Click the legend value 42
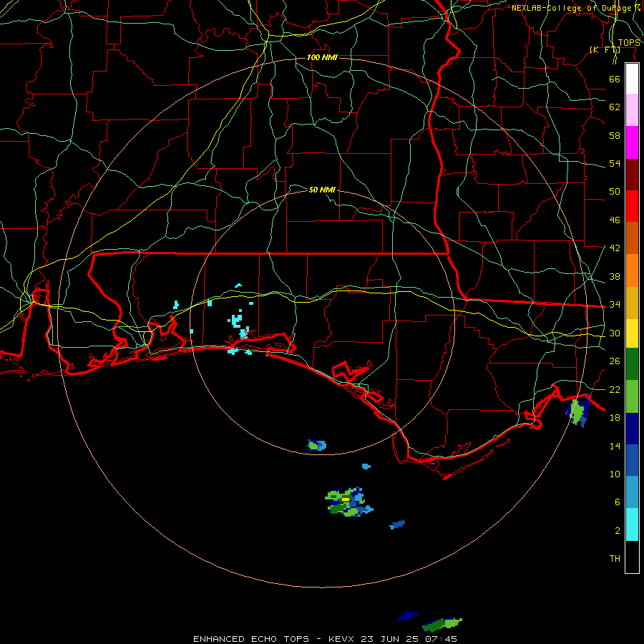 point(615,248)
